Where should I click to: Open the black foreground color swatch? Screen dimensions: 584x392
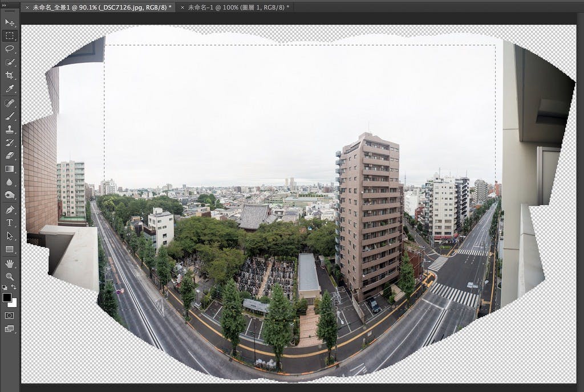coord(7,297)
